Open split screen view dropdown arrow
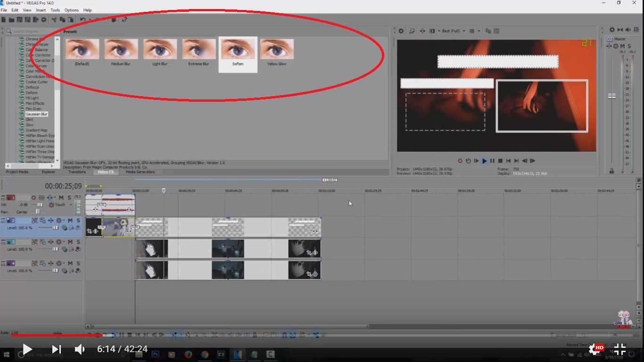The width and height of the screenshot is (644, 362). point(439,31)
